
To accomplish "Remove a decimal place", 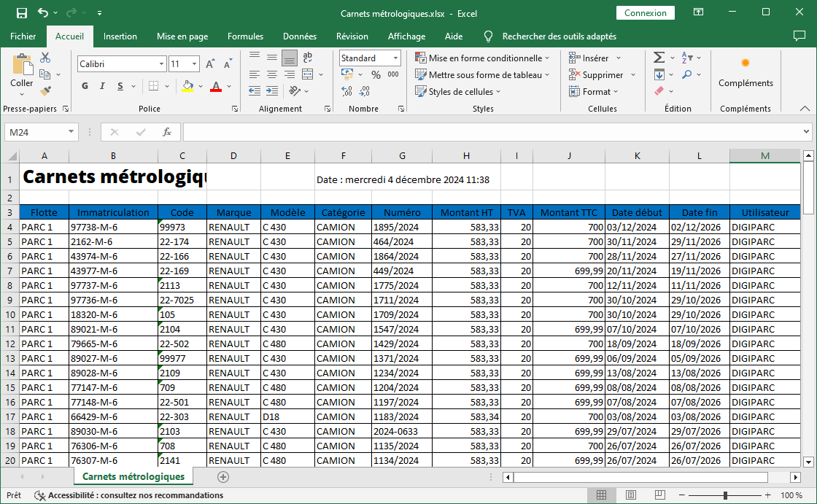I will [x=364, y=91].
